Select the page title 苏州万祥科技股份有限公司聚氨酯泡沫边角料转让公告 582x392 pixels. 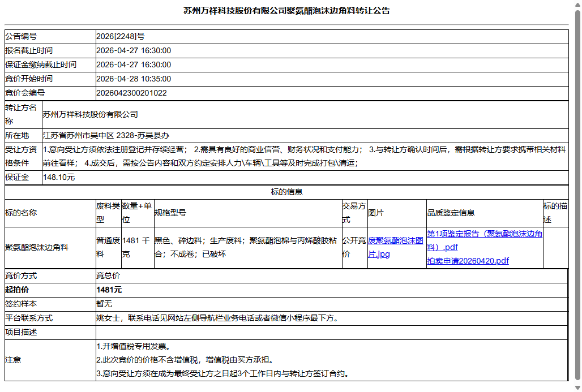[x=286, y=11]
